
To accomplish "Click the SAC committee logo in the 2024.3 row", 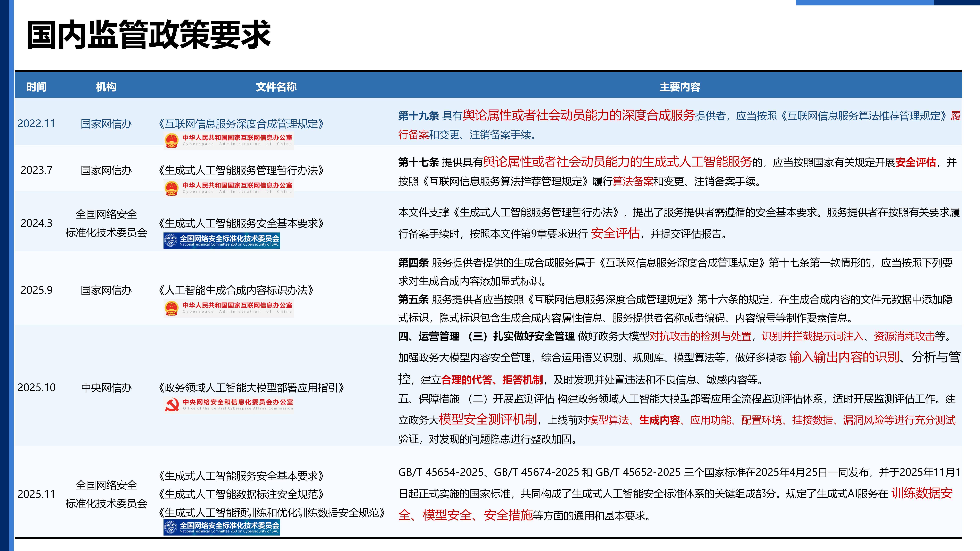I will click(222, 240).
